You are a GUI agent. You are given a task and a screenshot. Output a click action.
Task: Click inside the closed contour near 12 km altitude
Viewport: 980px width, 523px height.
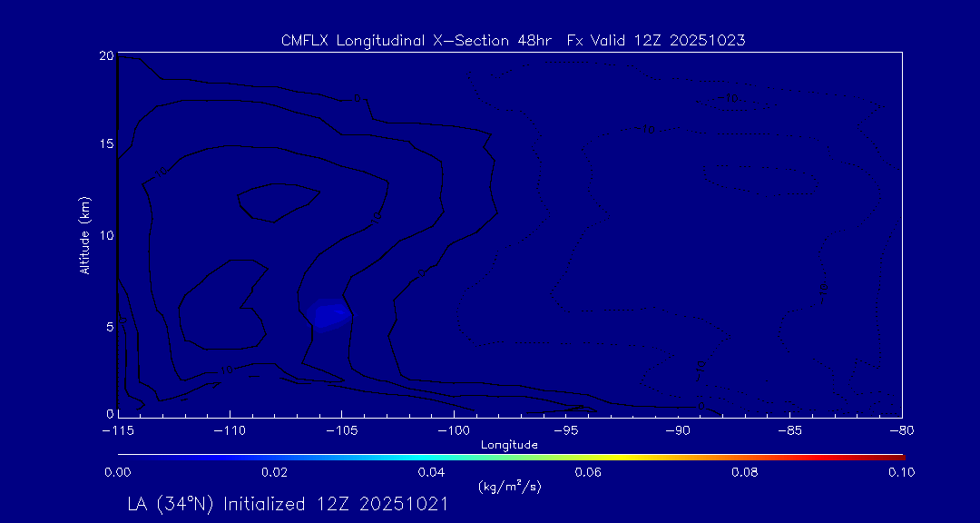point(277,202)
